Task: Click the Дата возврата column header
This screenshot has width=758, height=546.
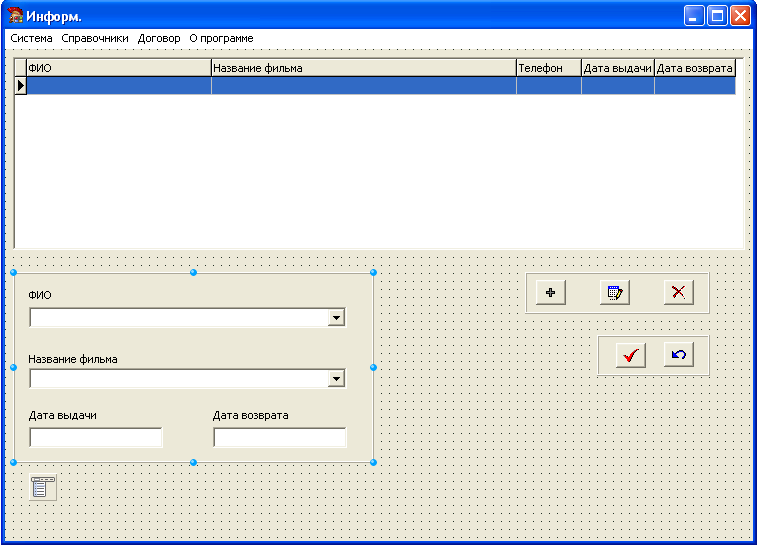Action: (695, 68)
